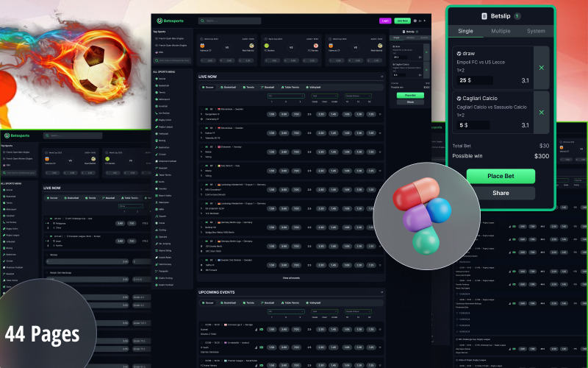This screenshot has width=588, height=368.
Task: Switch to the System tab in the large Betslip
Action: tap(536, 31)
